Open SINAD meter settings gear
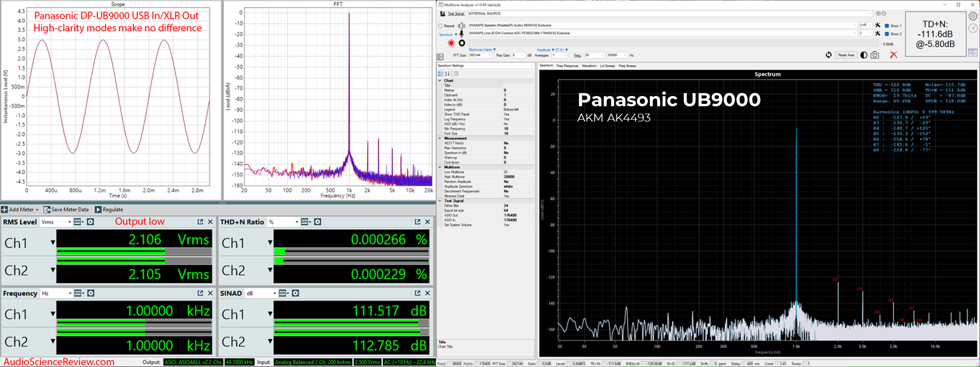This screenshot has height=367, width=980. point(295,293)
